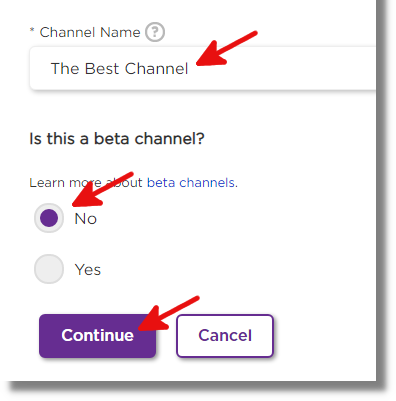Cancel the channel creation dialog
Image resolution: width=396 pixels, height=401 pixels.
coord(225,336)
